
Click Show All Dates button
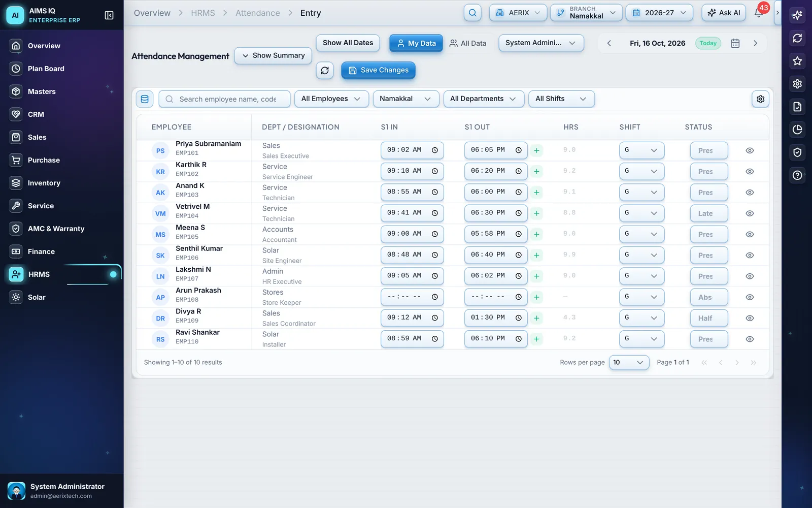click(x=348, y=43)
